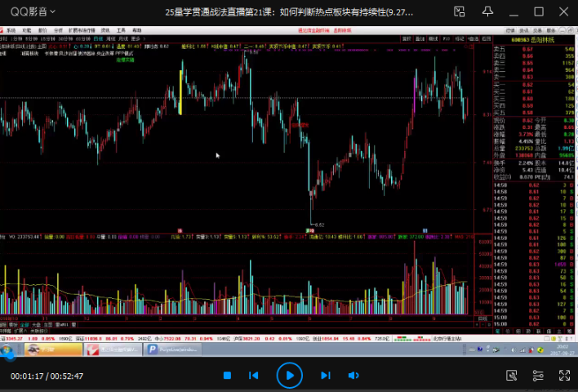
Task: Open playback settings sliders icon
Action: click(537, 376)
